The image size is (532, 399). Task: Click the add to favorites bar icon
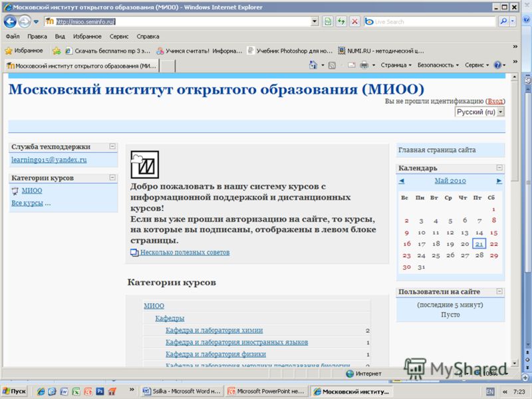[57, 51]
